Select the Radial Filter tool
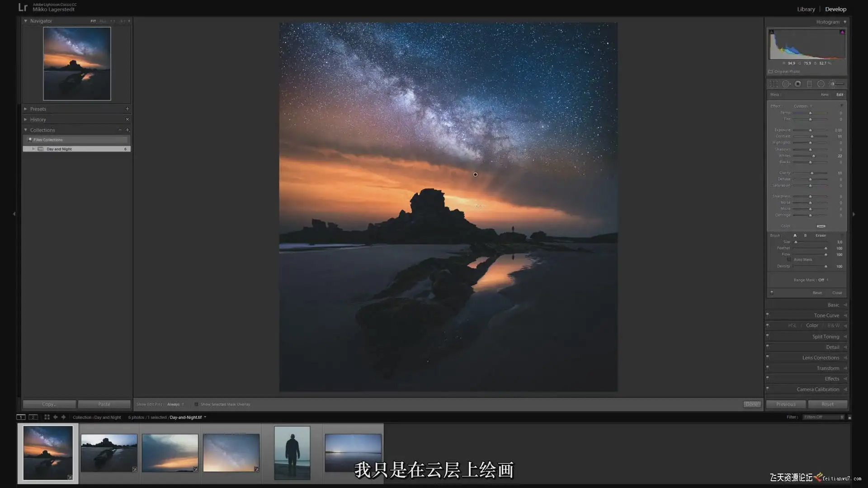 click(821, 84)
